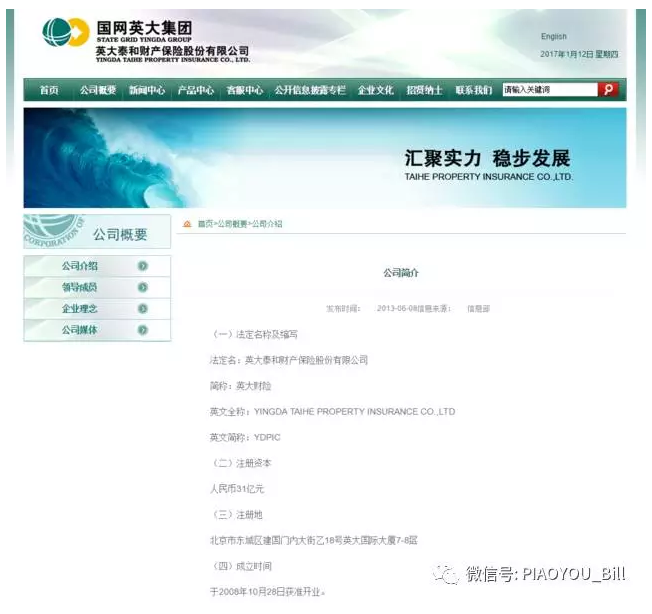Click the text 英文简称：YDPIC

click(x=245, y=437)
